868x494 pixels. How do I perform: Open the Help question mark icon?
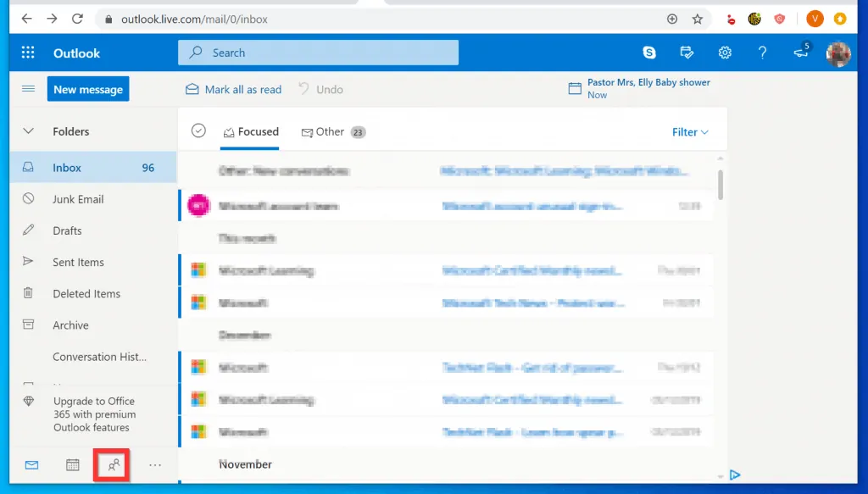tap(762, 53)
